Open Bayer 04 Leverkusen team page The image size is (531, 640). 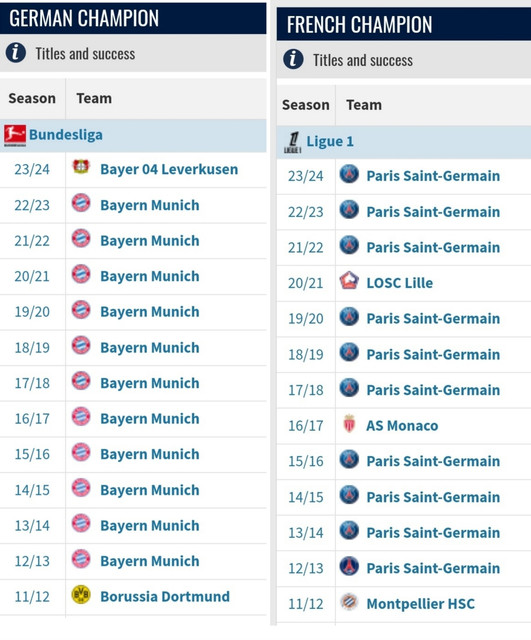click(169, 169)
